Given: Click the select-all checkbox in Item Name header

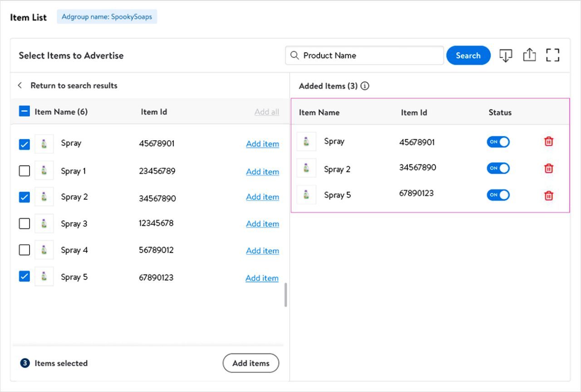Looking at the screenshot, I should click(24, 111).
